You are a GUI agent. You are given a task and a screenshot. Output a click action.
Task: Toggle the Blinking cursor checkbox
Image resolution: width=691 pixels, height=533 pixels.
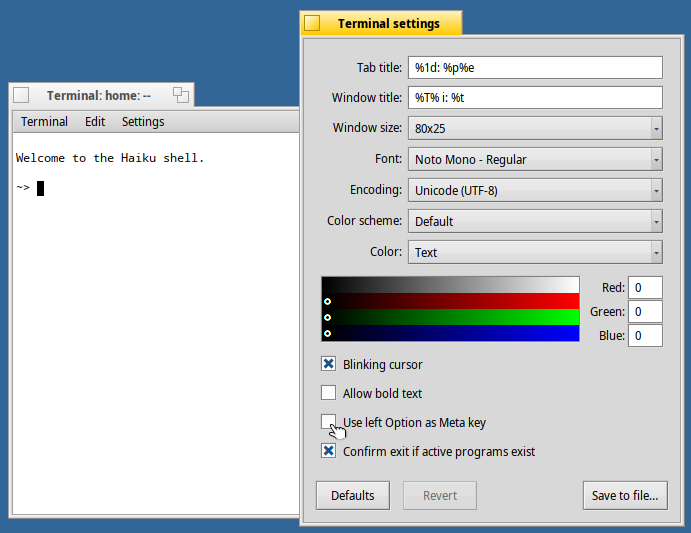pos(328,364)
